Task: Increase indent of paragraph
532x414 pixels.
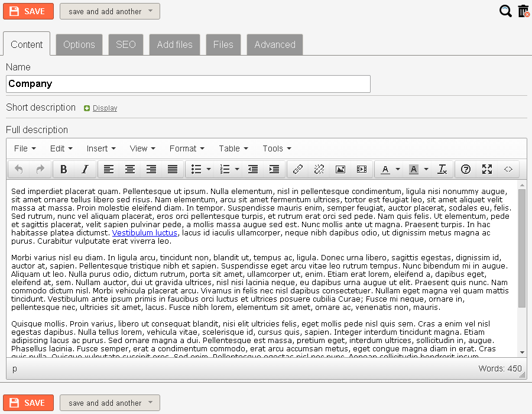Action: [x=274, y=169]
